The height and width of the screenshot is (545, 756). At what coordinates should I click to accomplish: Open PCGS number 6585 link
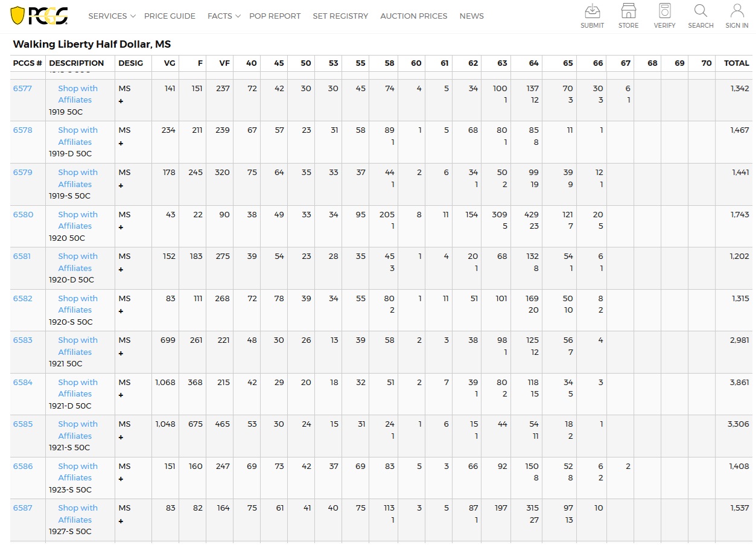coord(24,424)
